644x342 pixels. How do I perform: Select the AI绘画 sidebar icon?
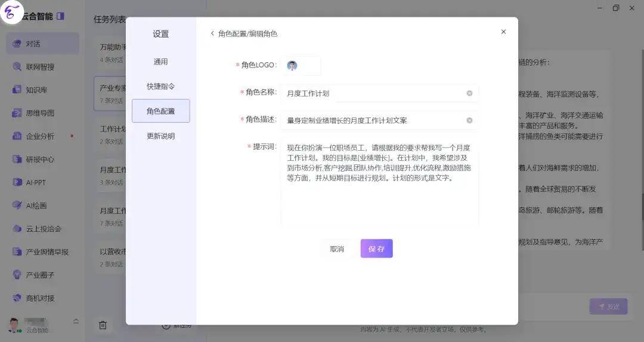(17, 206)
